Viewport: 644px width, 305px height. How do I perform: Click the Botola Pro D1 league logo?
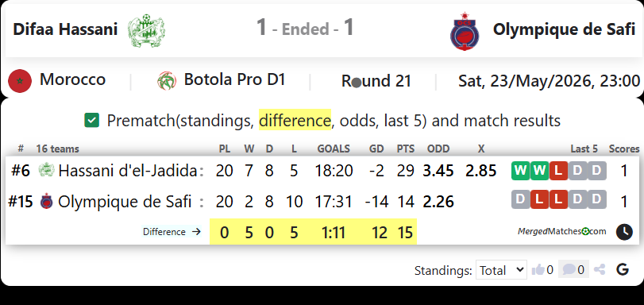point(167,81)
